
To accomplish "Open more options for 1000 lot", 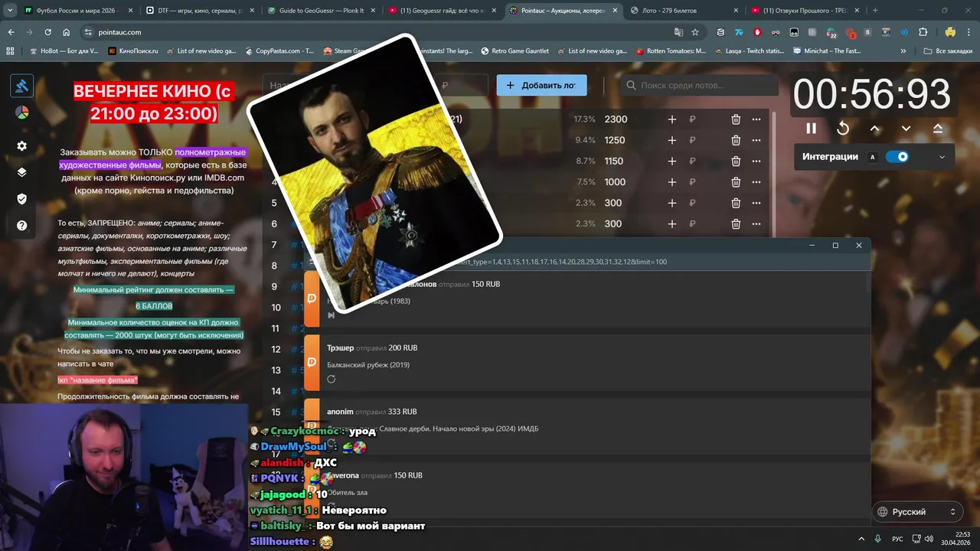I will coord(756,182).
